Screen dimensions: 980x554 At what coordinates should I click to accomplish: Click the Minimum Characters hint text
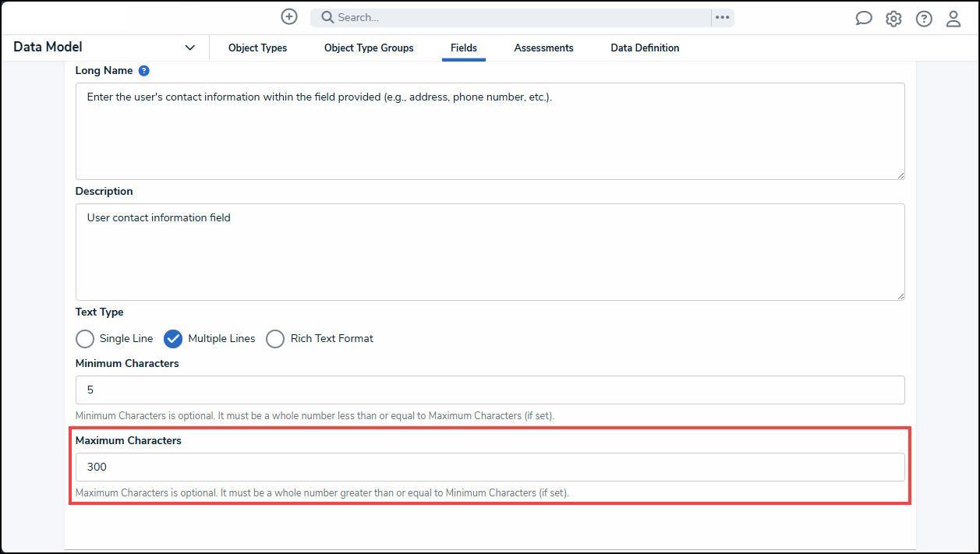tap(314, 415)
